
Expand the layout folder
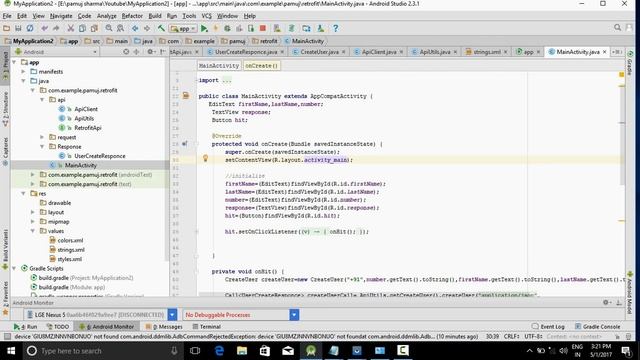(33, 212)
